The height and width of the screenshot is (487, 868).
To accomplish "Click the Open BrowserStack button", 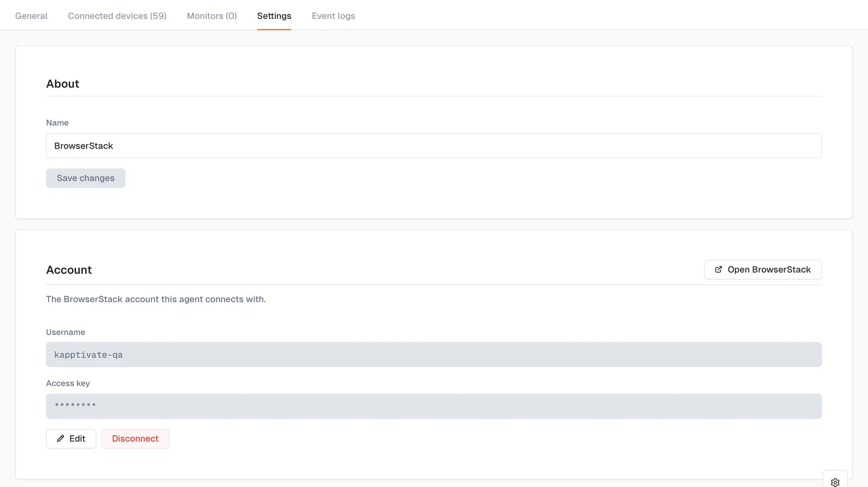I will pyautogui.click(x=762, y=270).
